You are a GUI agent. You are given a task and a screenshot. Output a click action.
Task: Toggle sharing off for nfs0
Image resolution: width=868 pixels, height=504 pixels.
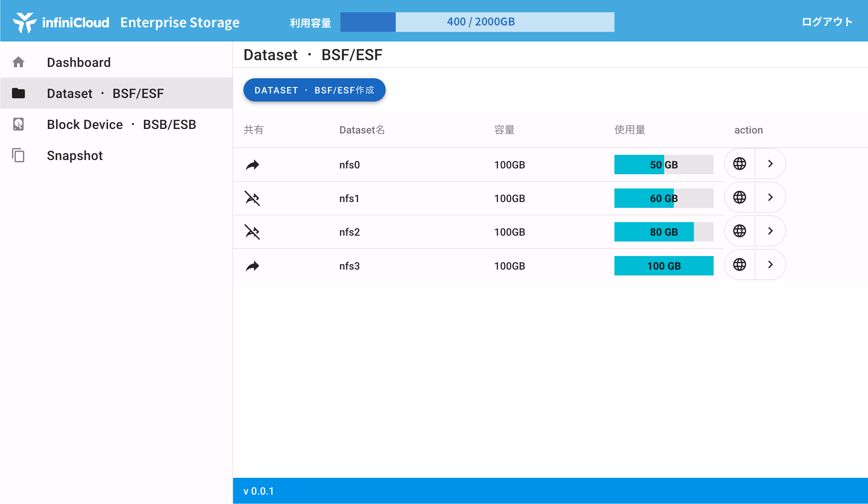coord(252,165)
